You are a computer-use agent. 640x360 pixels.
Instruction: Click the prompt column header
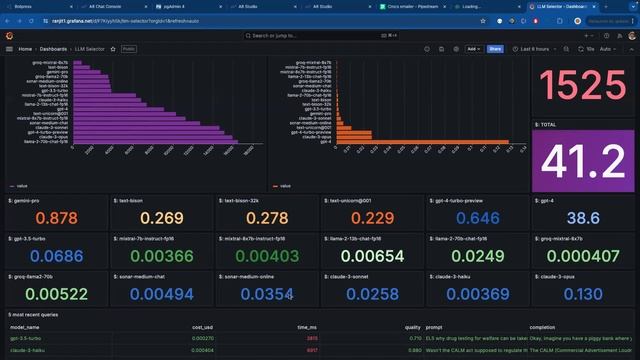434,327
